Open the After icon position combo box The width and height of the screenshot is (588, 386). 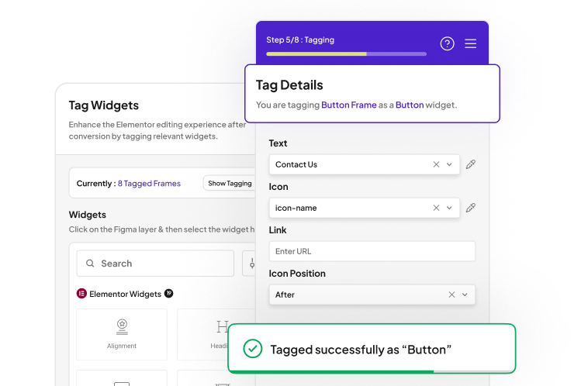pyautogui.click(x=372, y=295)
